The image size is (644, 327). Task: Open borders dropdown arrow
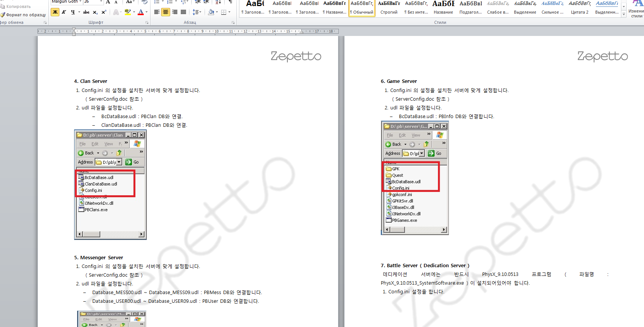(x=230, y=12)
